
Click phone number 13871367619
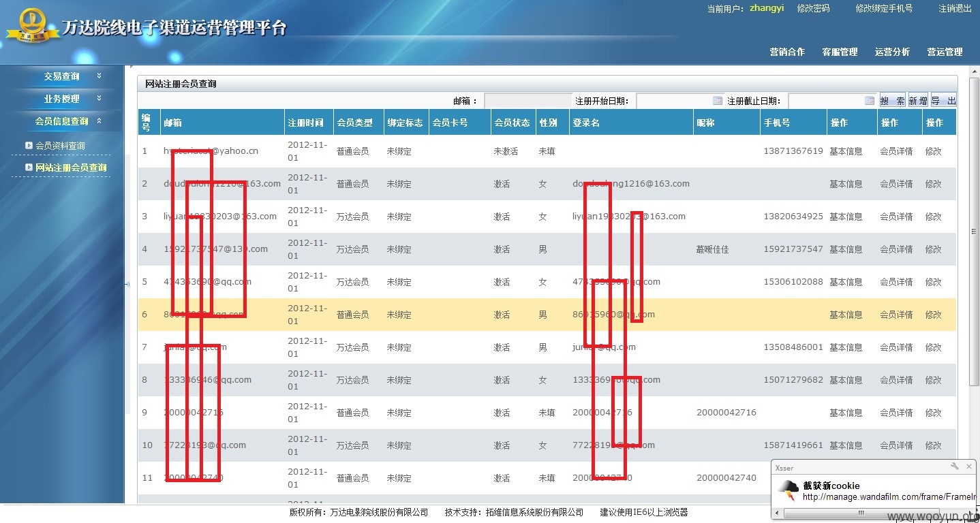793,151
